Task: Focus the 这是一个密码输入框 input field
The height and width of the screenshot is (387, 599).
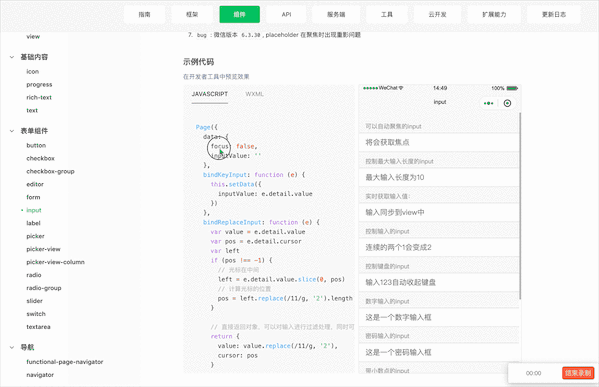Action: pos(439,352)
